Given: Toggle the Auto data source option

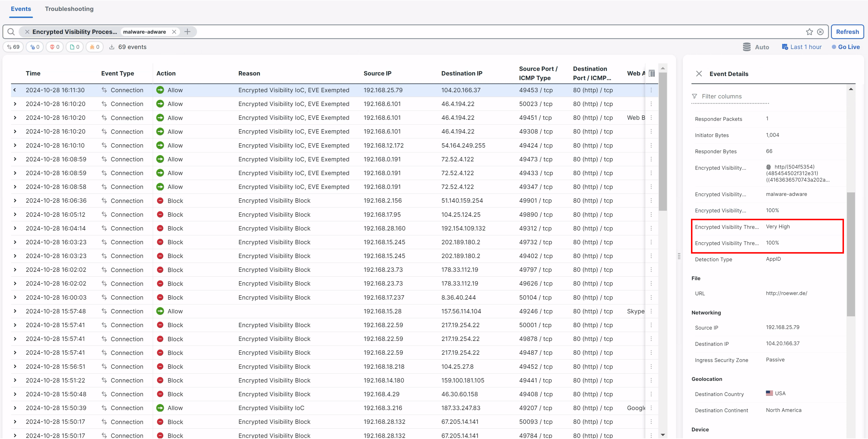Looking at the screenshot, I should (756, 47).
